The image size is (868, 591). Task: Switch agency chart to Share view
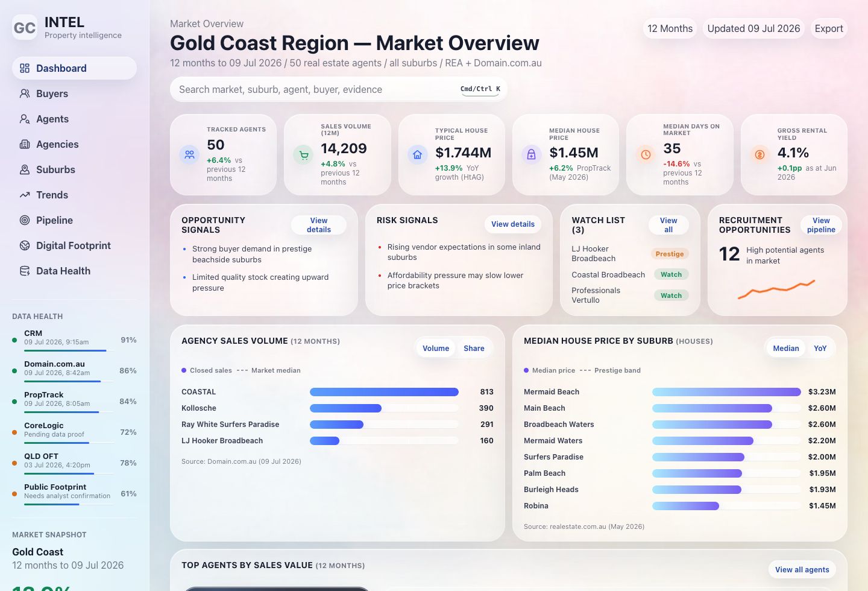coord(474,348)
